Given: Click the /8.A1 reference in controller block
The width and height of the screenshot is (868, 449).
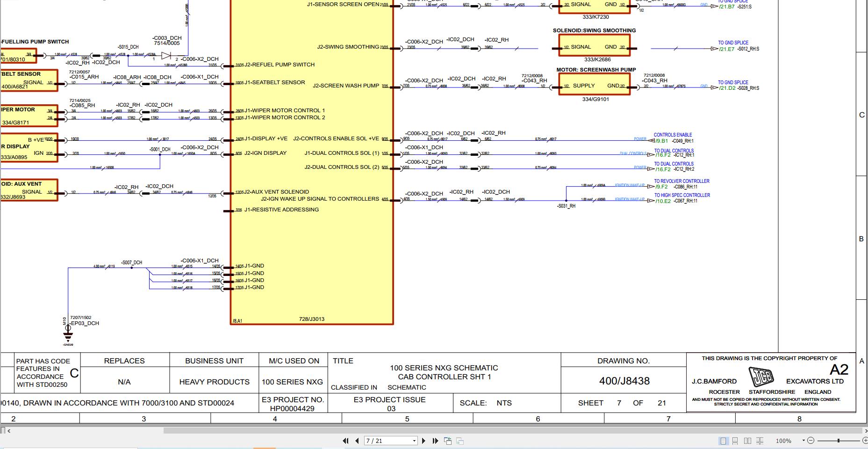Looking at the screenshot, I should 237,321.
